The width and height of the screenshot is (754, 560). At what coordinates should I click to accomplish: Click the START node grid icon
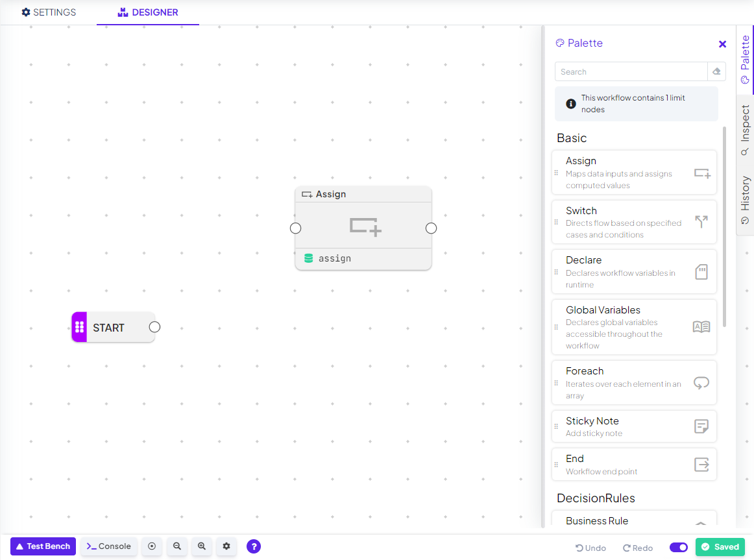(x=80, y=327)
